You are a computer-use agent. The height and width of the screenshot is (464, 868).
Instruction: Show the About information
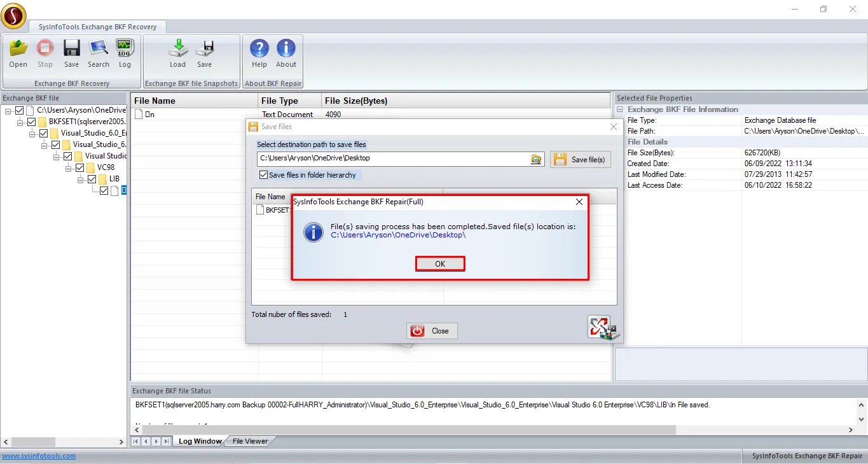pyautogui.click(x=286, y=53)
